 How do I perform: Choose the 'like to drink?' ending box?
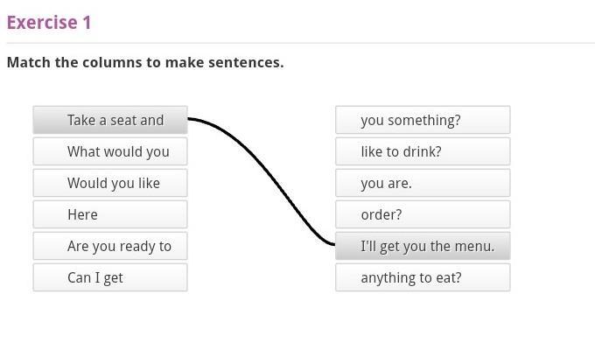[x=423, y=151]
